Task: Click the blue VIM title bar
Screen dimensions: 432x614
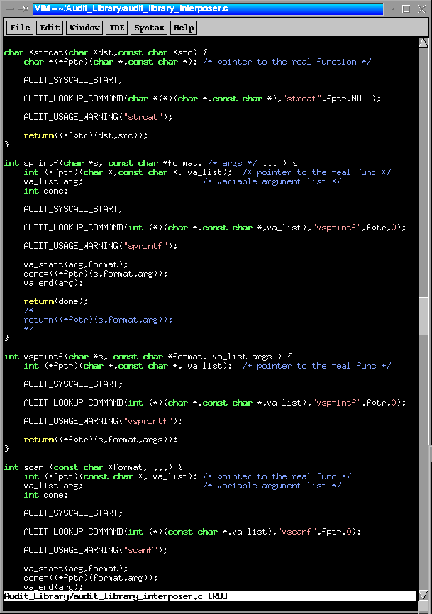Action: tap(208, 9)
